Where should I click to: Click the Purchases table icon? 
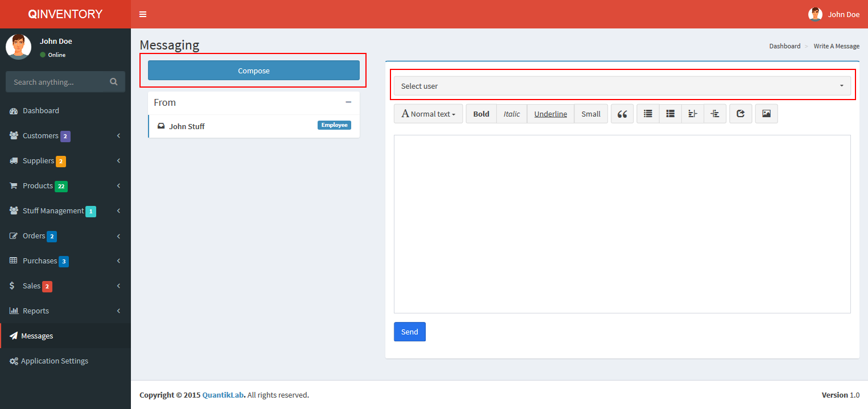tap(14, 261)
